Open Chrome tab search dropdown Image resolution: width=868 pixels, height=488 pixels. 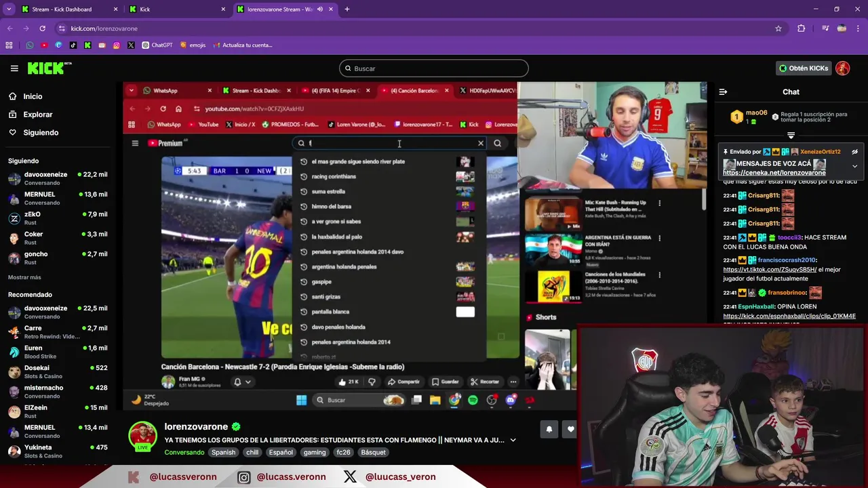coord(9,9)
